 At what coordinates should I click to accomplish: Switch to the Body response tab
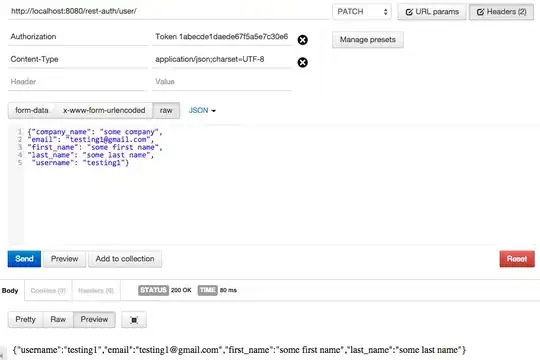(x=10, y=290)
